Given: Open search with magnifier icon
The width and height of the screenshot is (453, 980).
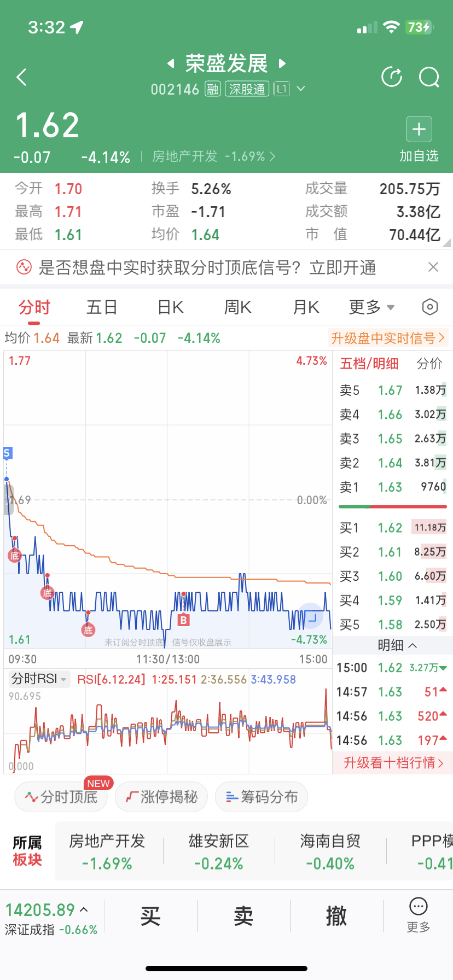Looking at the screenshot, I should pos(429,77).
